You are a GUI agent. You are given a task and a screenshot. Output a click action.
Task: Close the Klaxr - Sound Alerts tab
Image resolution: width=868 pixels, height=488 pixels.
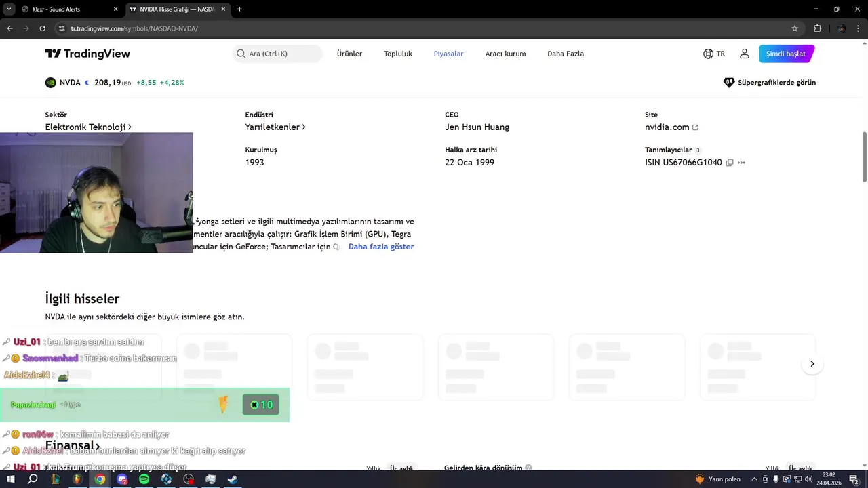click(x=115, y=9)
